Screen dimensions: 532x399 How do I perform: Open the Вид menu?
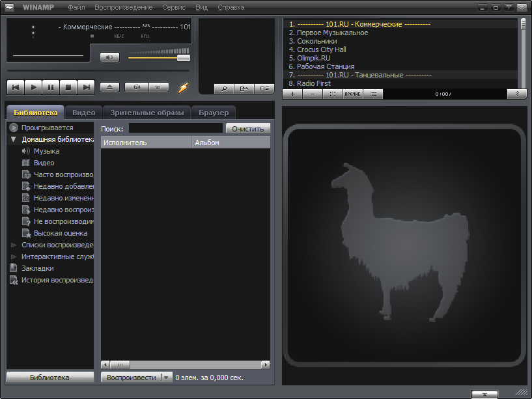coord(202,7)
